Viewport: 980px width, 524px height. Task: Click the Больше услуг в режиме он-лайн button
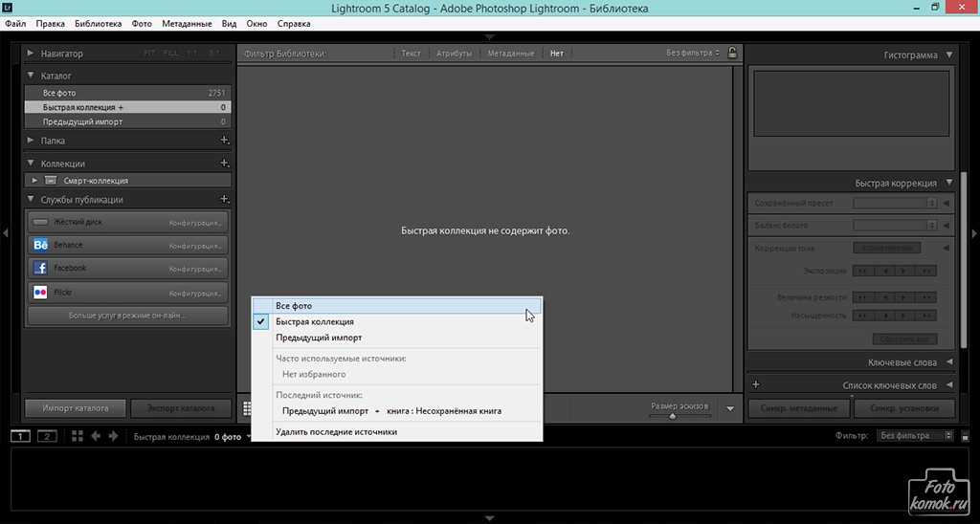pos(126,315)
